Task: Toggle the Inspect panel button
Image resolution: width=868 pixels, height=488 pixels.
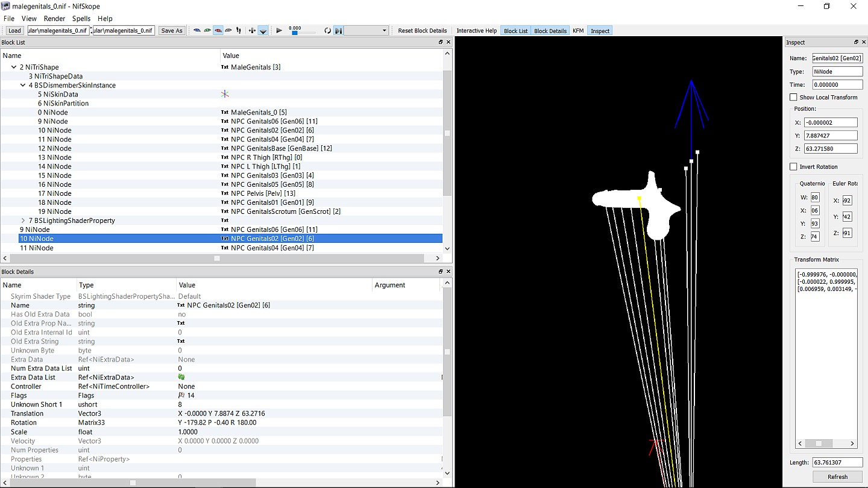Action: point(600,31)
